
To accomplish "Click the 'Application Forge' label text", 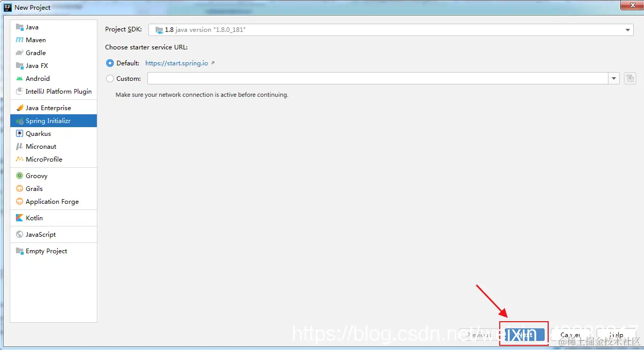I will click(52, 202).
